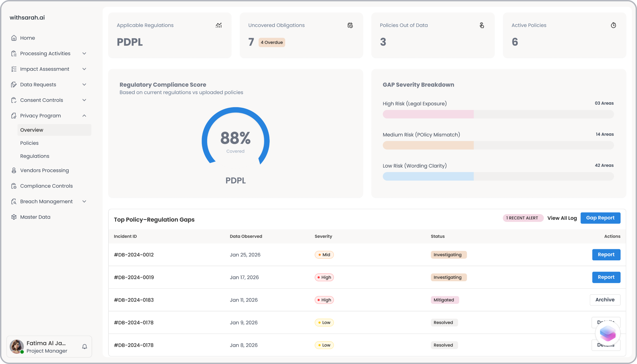Click the calendar-clock icon on Uncovered Obligations card
This screenshot has height=364, width=637.
(350, 25)
